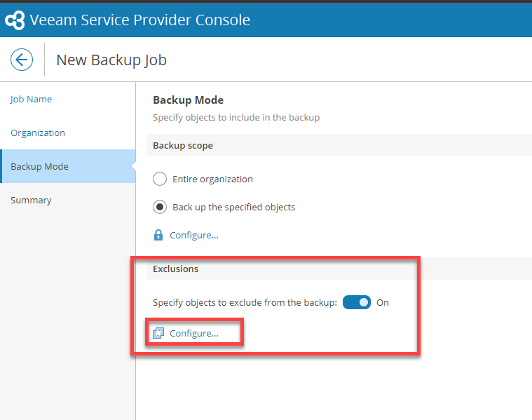
Task: Click the On label beside the toggle
Action: (x=383, y=303)
